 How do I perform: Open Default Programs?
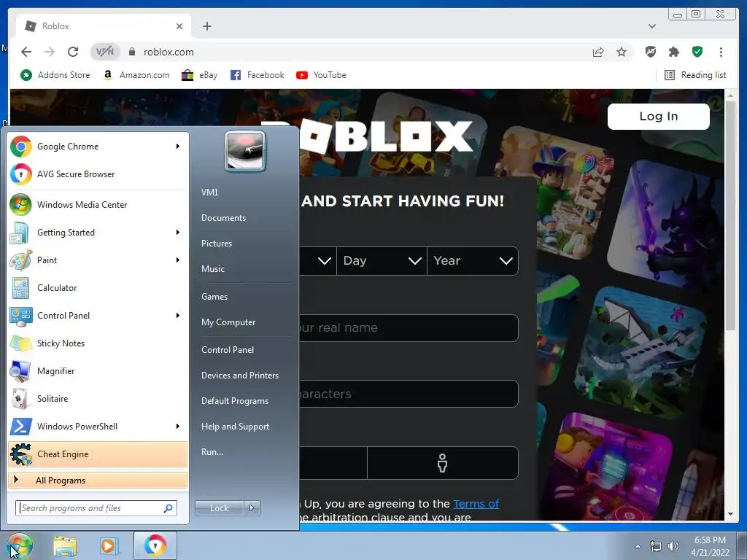pos(235,401)
